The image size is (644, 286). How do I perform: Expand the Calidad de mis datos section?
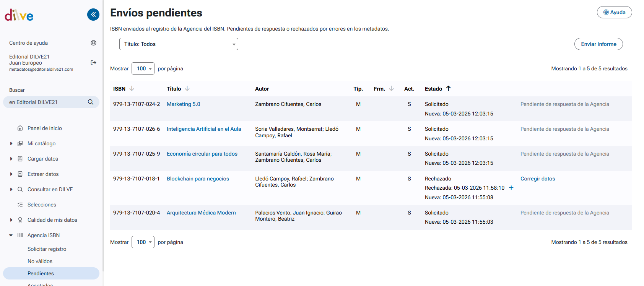click(11, 220)
